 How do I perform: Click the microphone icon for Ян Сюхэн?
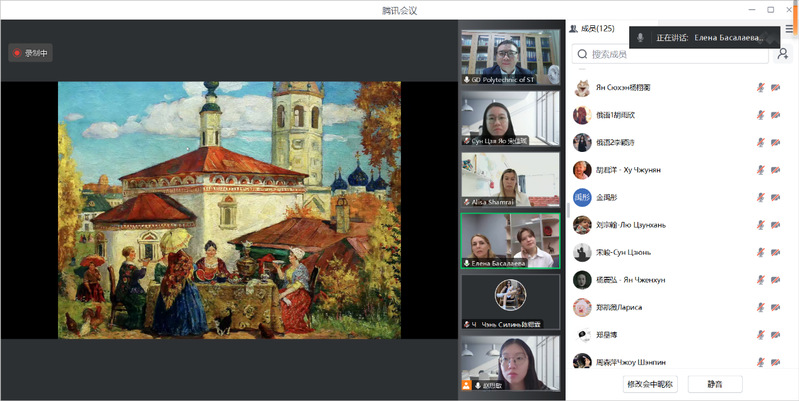760,87
